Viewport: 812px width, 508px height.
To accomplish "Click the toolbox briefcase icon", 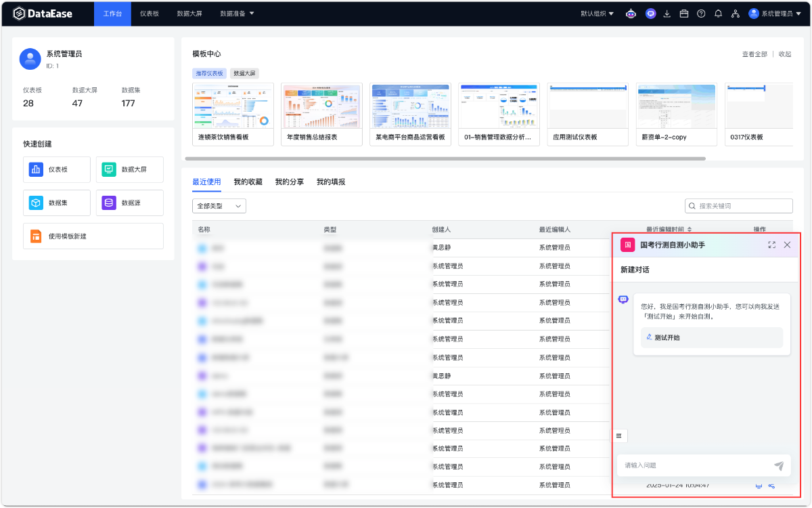I will pos(684,14).
